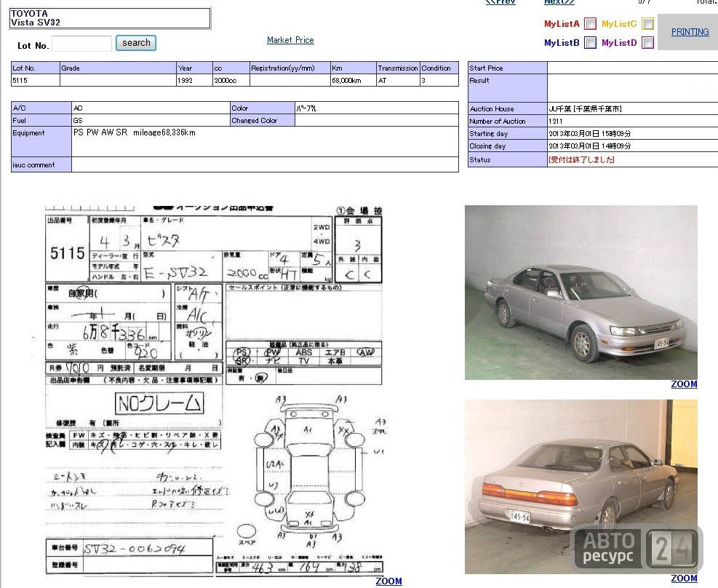Viewport: 718px width, 588px height.
Task: Click the Start Price header cell
Action: tap(507, 68)
